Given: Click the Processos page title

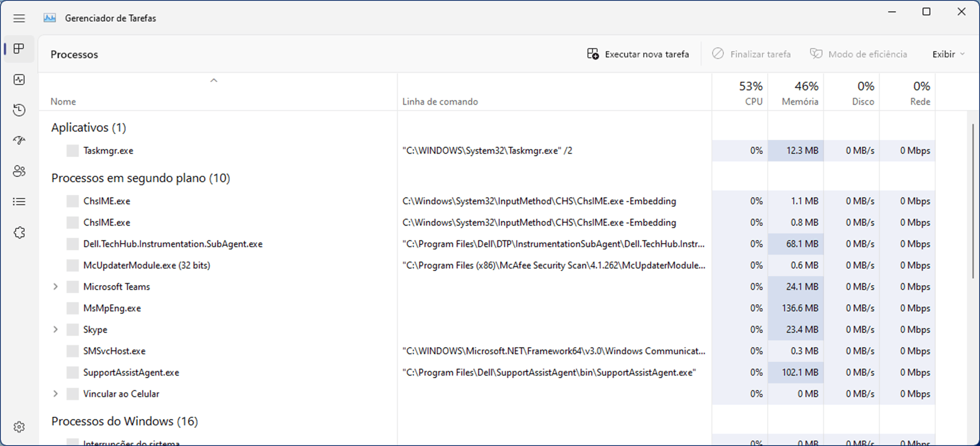Looking at the screenshot, I should point(74,54).
